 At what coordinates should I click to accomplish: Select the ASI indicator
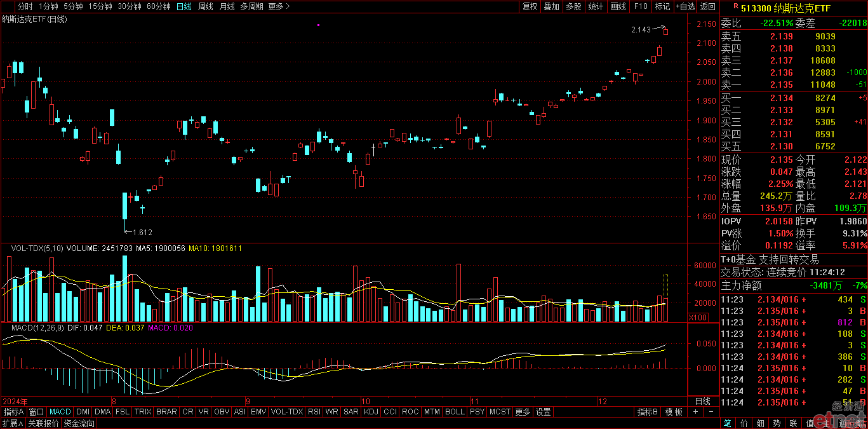(x=240, y=412)
